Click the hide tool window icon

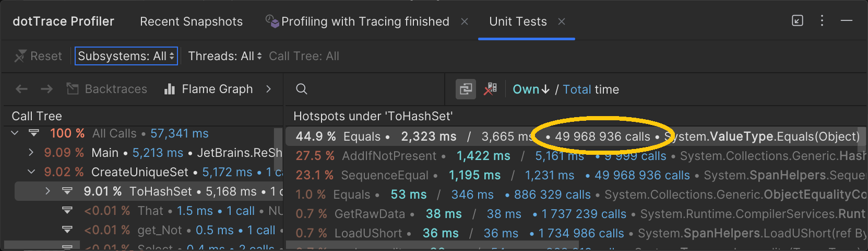(x=847, y=21)
